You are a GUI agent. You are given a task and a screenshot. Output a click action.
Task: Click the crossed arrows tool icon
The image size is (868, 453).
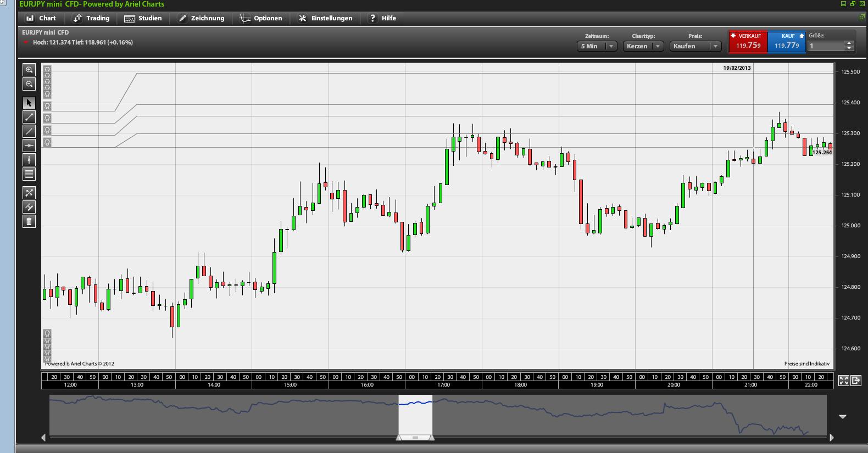tap(29, 193)
